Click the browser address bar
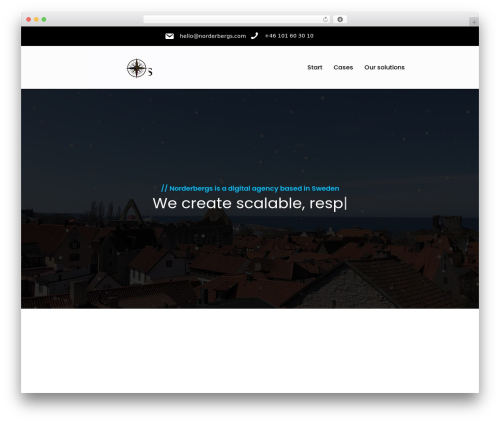Viewport: 500px width, 423px height. [x=237, y=19]
